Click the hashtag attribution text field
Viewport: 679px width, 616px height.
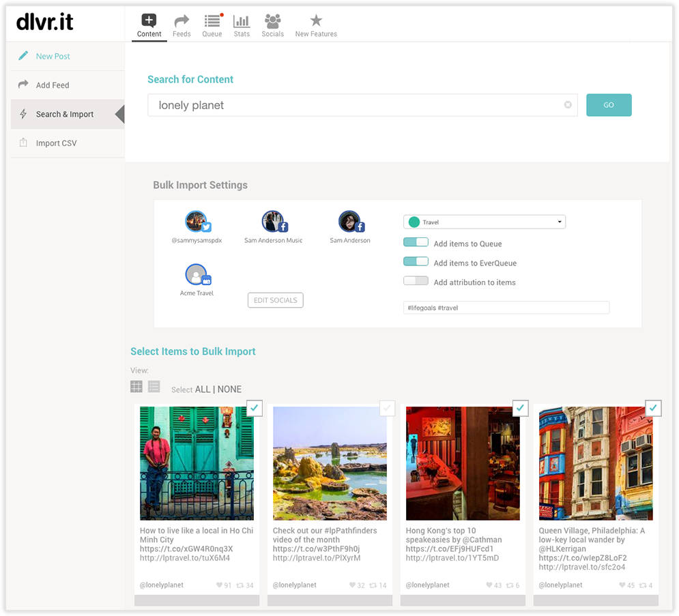pos(506,307)
